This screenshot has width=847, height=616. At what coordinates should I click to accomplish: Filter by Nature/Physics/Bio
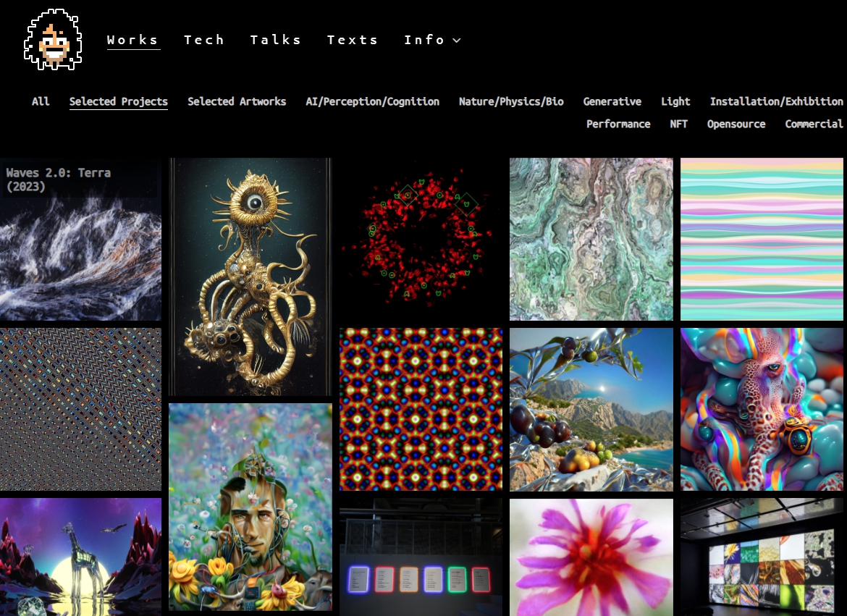coord(511,101)
